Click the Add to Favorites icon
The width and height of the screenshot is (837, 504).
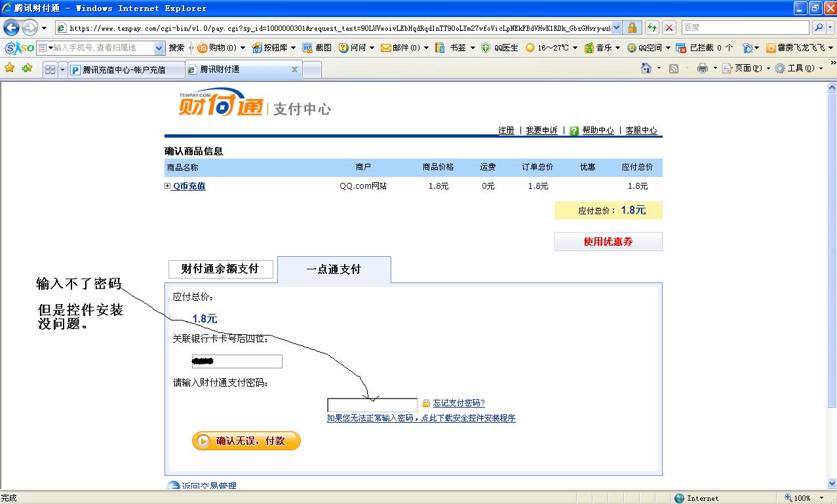(27, 68)
